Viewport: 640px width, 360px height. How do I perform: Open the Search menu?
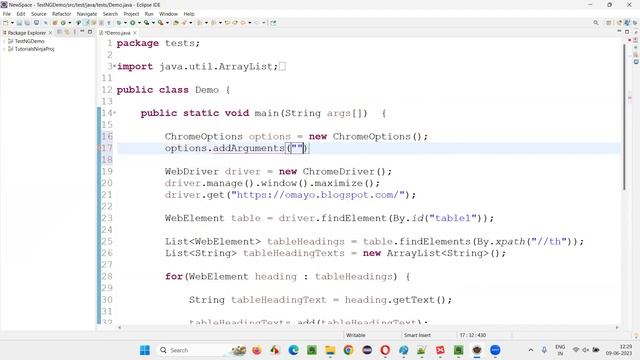(110, 14)
